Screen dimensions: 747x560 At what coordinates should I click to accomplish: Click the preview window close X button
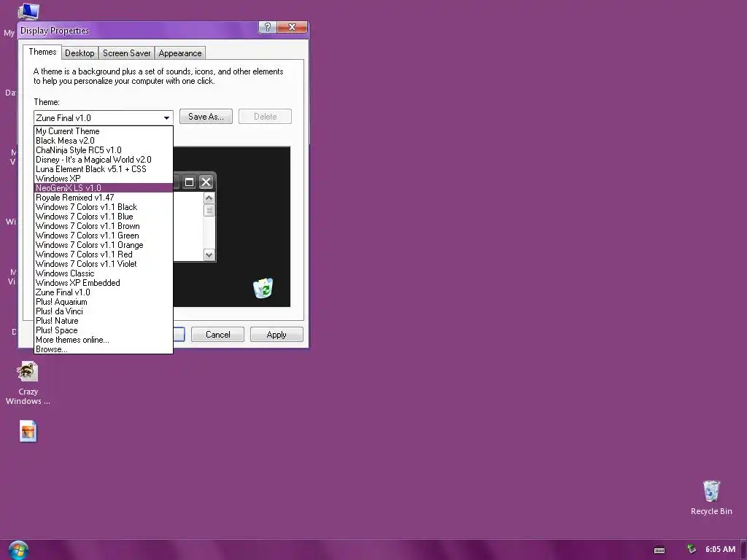[206, 182]
